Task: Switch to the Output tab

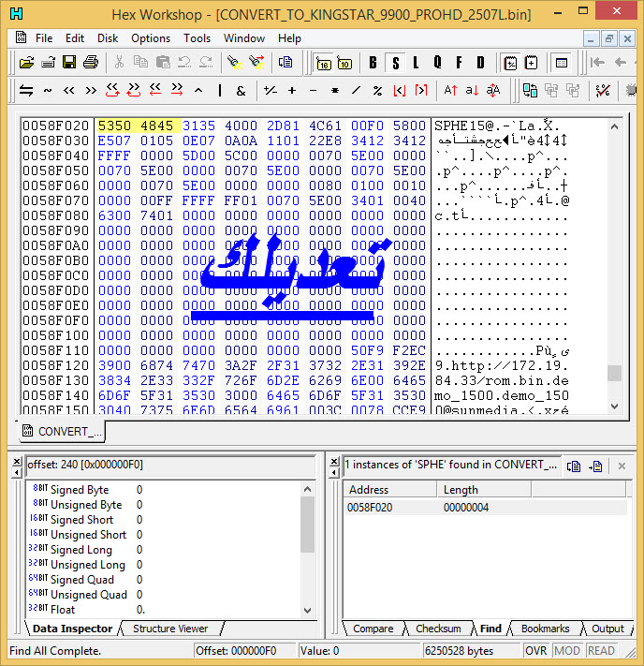Action: click(x=607, y=629)
